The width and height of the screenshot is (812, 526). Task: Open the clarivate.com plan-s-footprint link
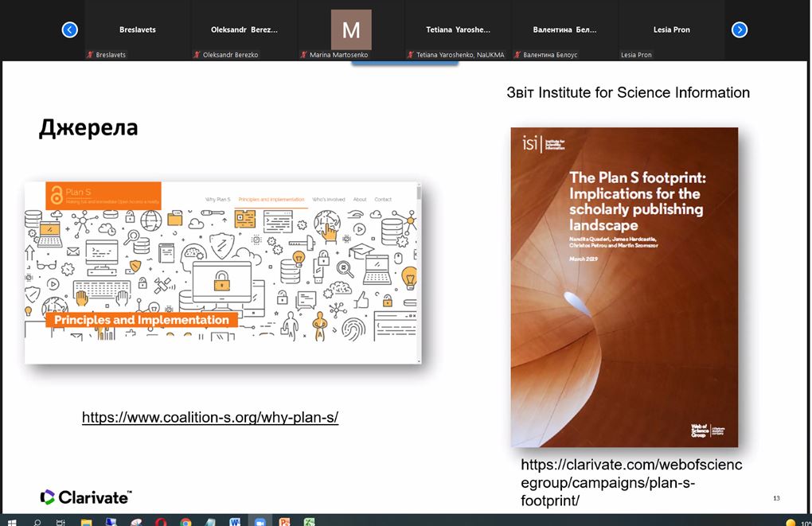click(x=631, y=482)
